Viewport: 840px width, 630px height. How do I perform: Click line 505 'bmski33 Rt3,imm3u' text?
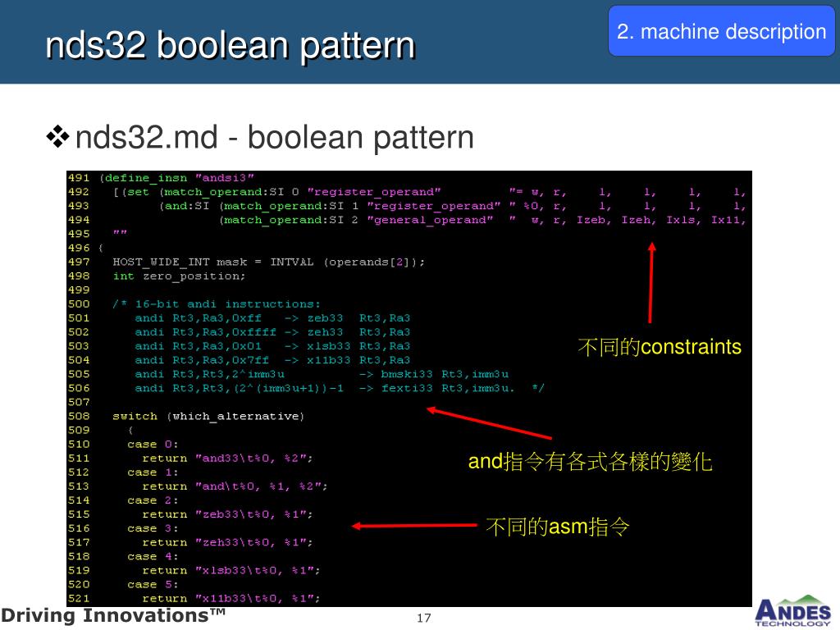coord(445,374)
